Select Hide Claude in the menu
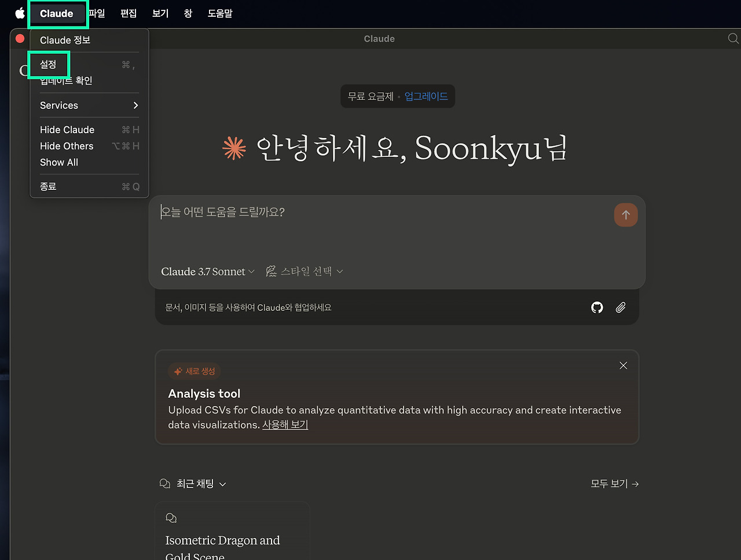 [x=89, y=130]
